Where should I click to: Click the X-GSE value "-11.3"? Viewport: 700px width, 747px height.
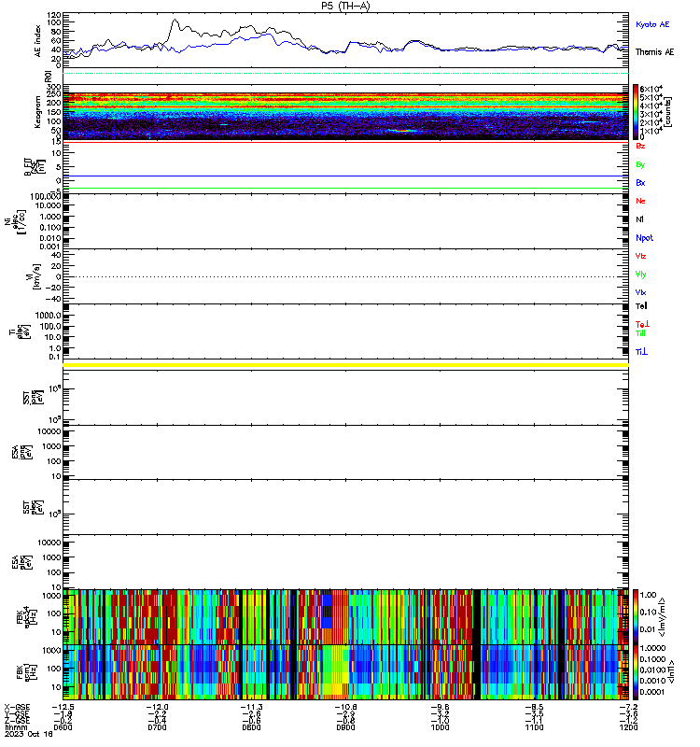click(251, 707)
